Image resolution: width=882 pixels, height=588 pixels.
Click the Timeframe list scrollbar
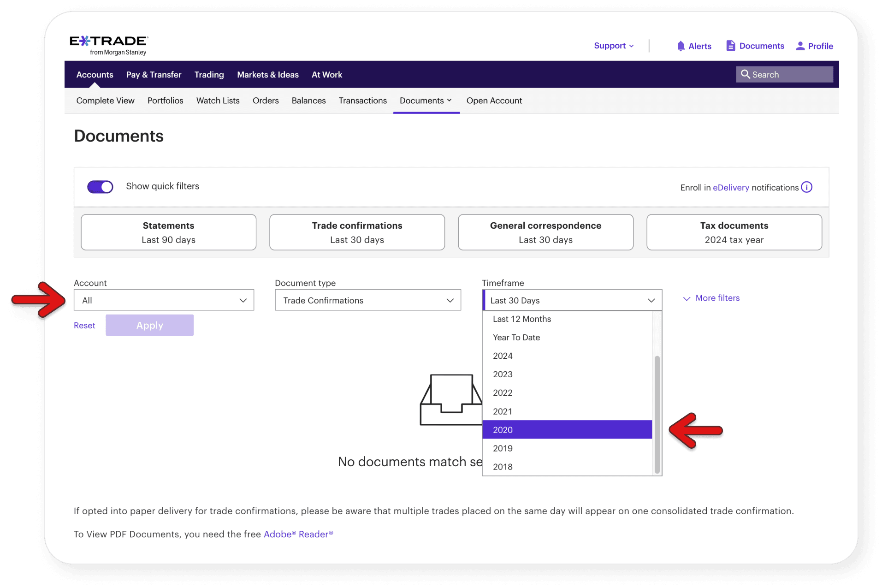tap(657, 414)
